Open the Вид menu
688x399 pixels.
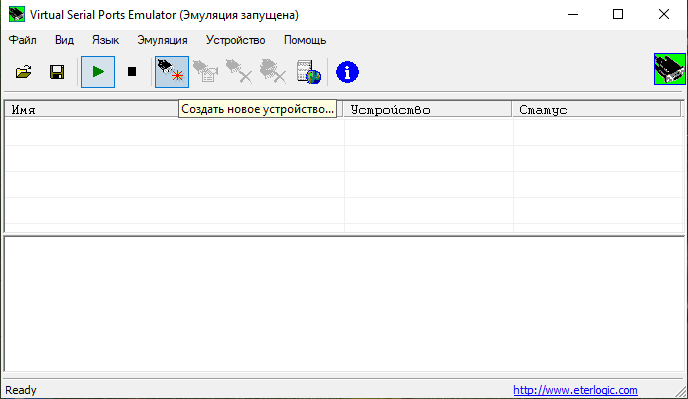tap(64, 40)
